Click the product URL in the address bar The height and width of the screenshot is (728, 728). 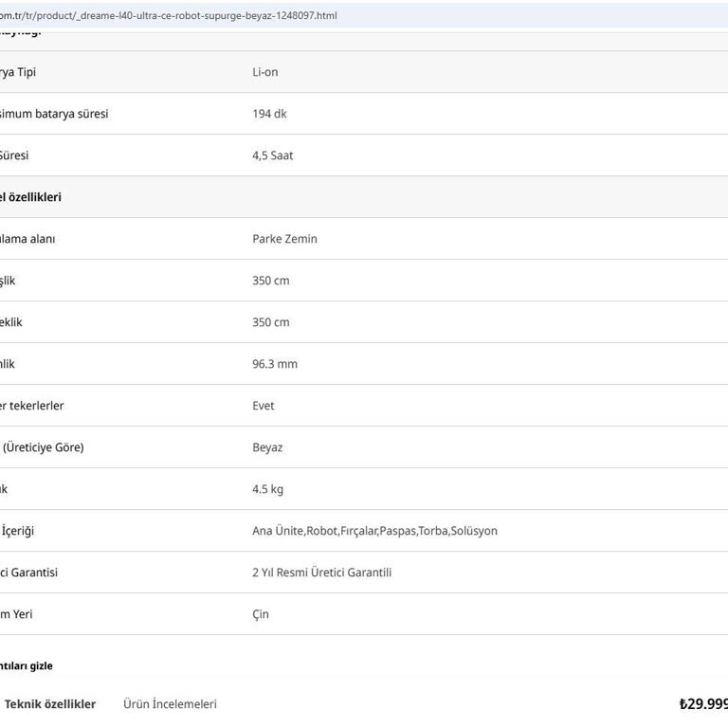pyautogui.click(x=169, y=15)
